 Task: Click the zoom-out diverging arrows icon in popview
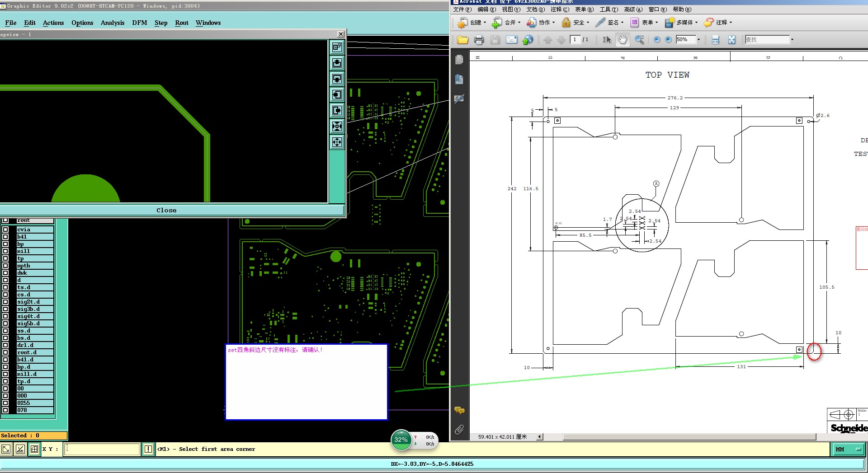[337, 142]
